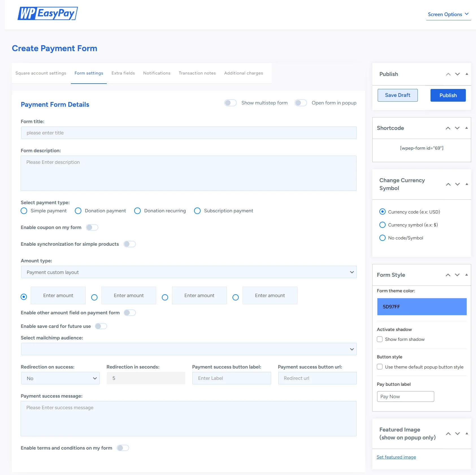Open Select mailchimp audience dropdown
Viewport: 476px width, 475px height.
pos(189,349)
